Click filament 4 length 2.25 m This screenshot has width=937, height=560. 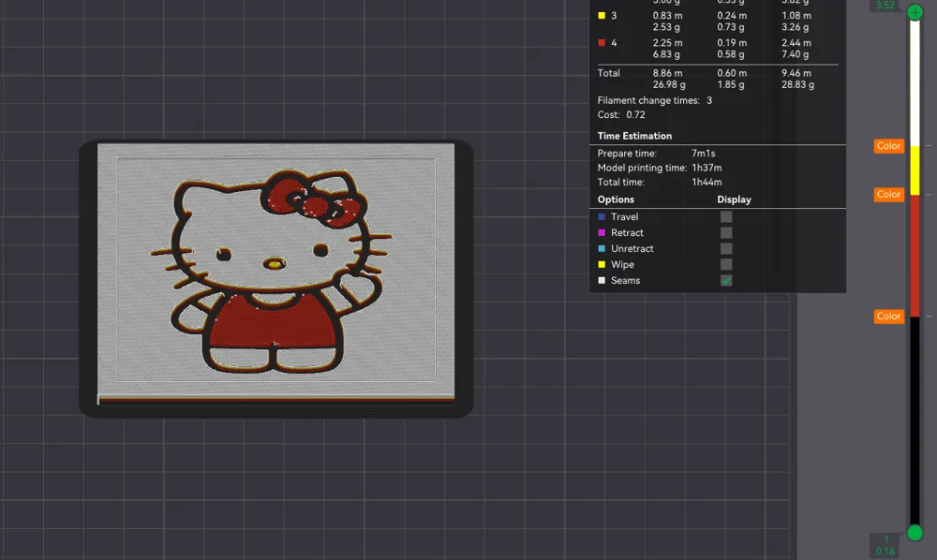pyautogui.click(x=667, y=43)
